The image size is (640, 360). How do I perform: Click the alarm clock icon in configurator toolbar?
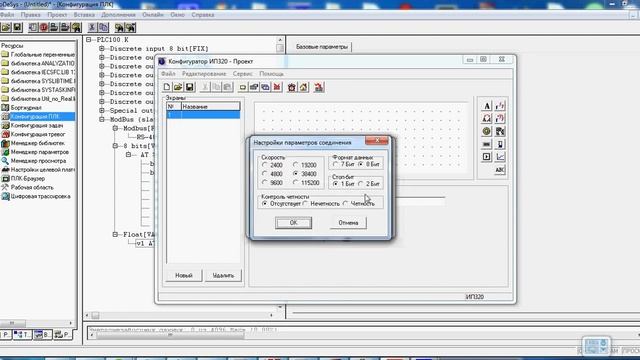tap(291, 87)
